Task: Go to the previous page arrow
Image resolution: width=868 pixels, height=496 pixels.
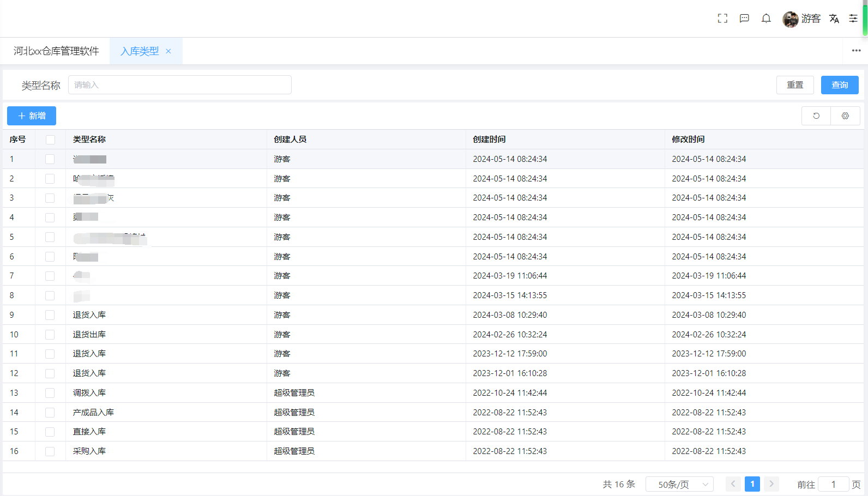Action: click(733, 484)
